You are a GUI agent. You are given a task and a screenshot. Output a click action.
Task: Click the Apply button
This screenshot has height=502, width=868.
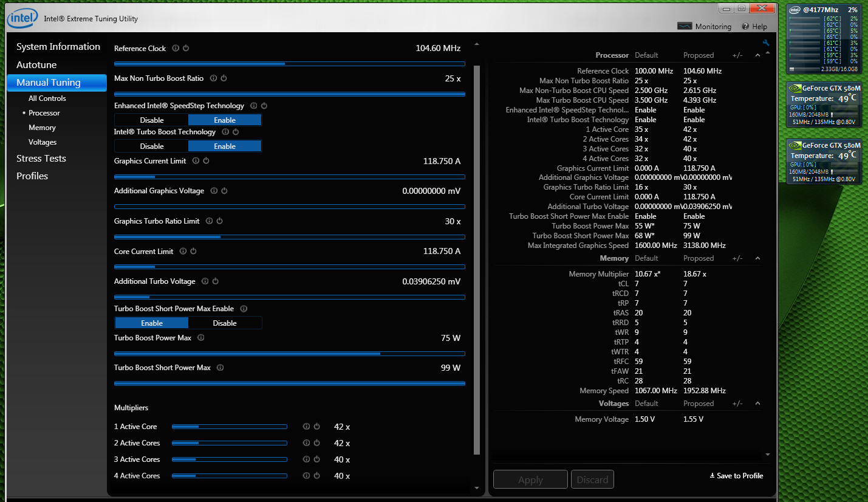(530, 480)
